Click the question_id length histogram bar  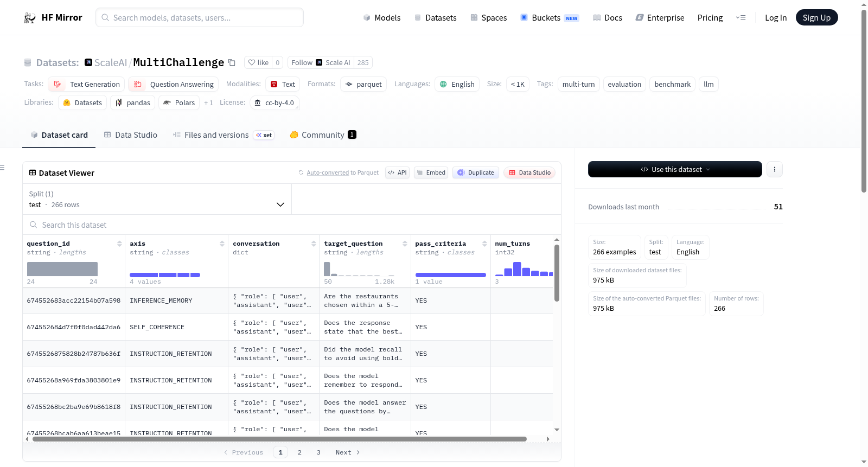62,269
